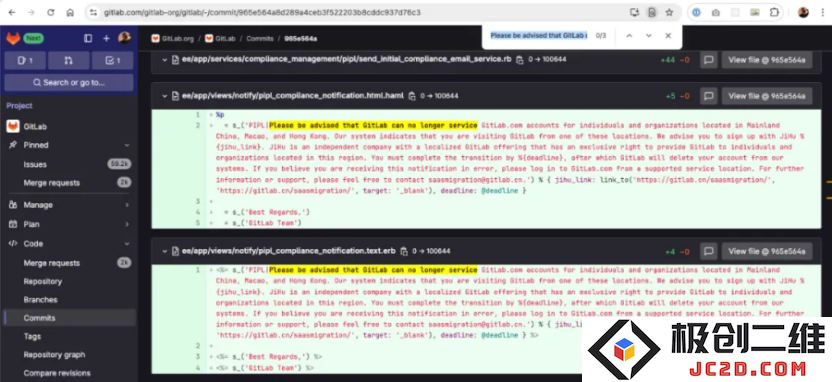The width and height of the screenshot is (832, 382).
Task: Collapse the Code menu
Action: pos(69,244)
